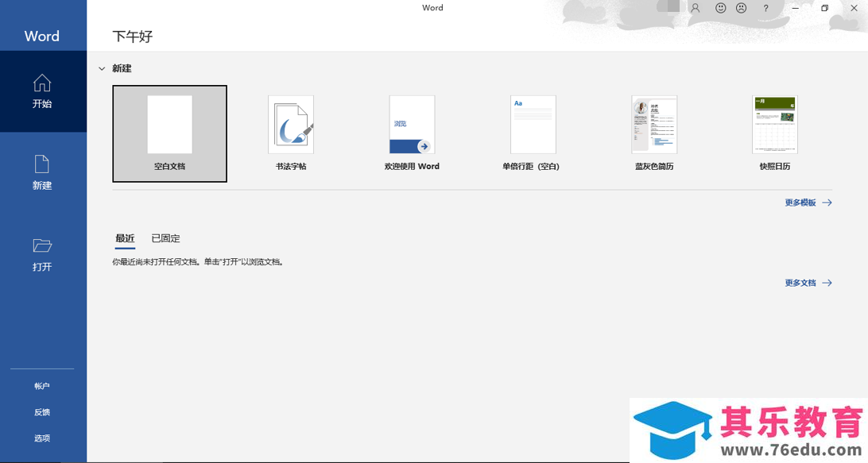
Task: Open the 打开 folder section in sidebar
Action: pos(43,254)
